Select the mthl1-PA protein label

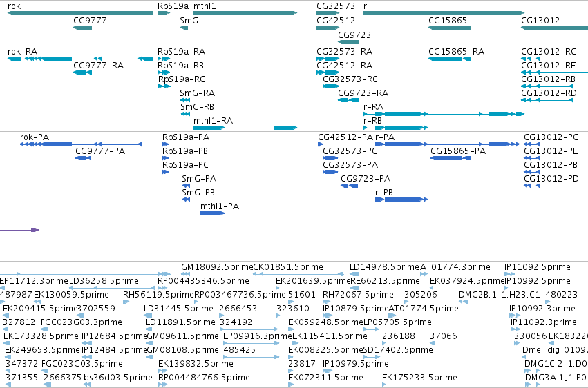[220, 206]
